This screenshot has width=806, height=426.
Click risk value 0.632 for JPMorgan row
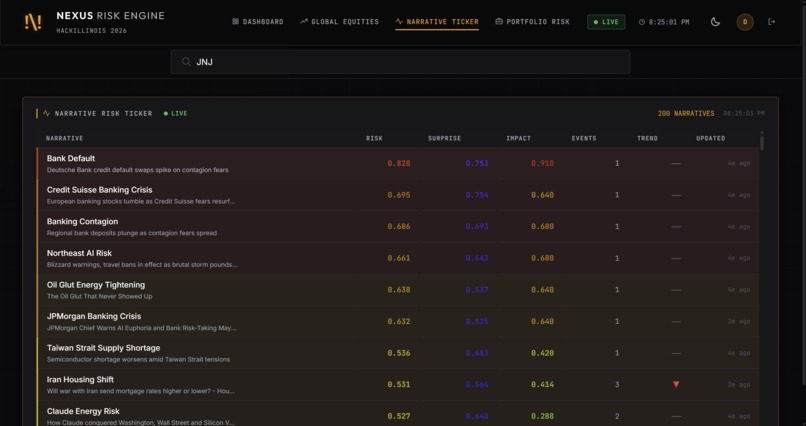click(399, 322)
